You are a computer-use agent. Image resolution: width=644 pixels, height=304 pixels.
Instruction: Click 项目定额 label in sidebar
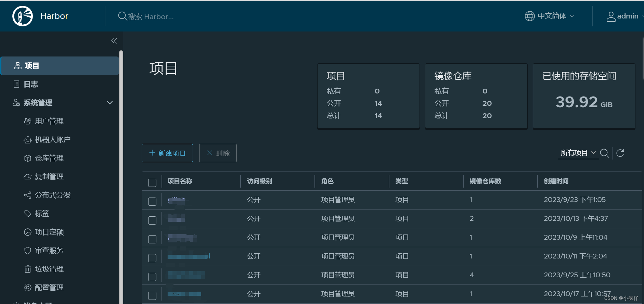pyautogui.click(x=49, y=232)
